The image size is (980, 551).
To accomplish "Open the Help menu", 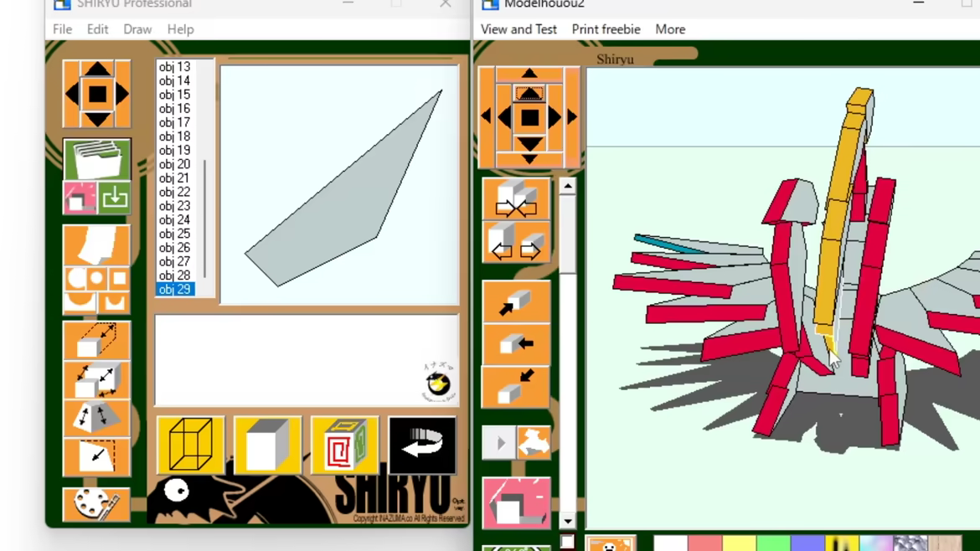I will 181,29.
